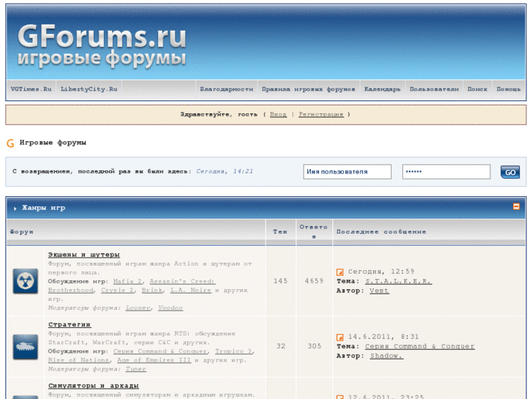Click the Регистрация link
This screenshot has height=399, width=532.
321,114
